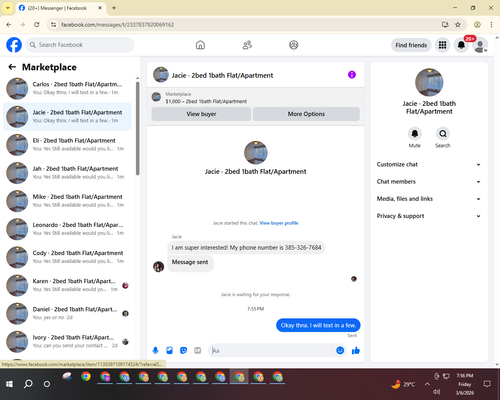Click the View buyer button

pos(201,114)
